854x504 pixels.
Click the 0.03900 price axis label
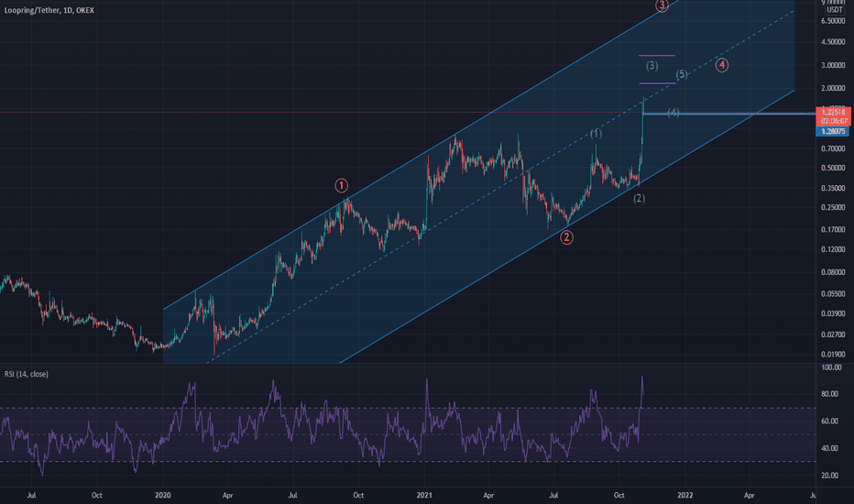click(833, 313)
